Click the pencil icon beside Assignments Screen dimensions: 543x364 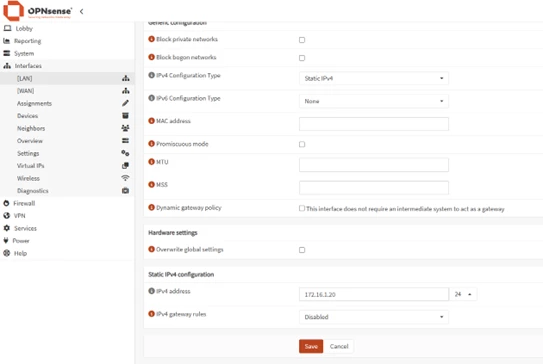coord(125,103)
